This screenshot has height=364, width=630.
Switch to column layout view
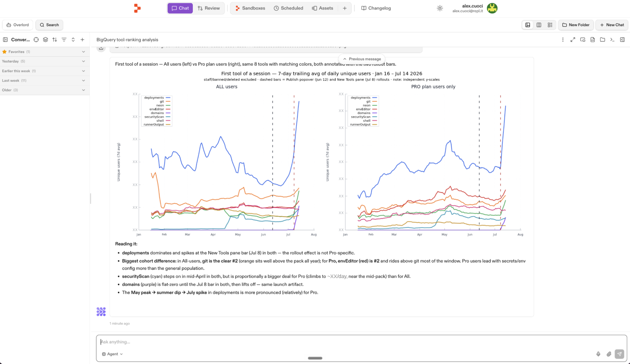539,25
